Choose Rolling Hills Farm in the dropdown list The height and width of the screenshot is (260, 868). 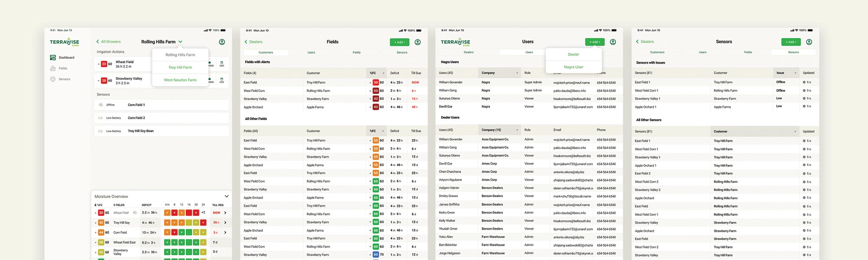point(180,55)
